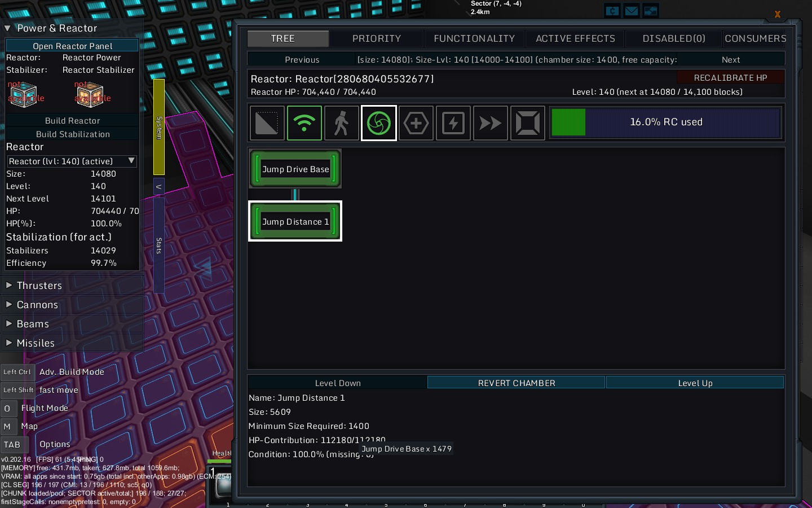The height and width of the screenshot is (508, 812).
Task: Click the diagonal triangle chamber icon
Action: pyautogui.click(x=267, y=123)
